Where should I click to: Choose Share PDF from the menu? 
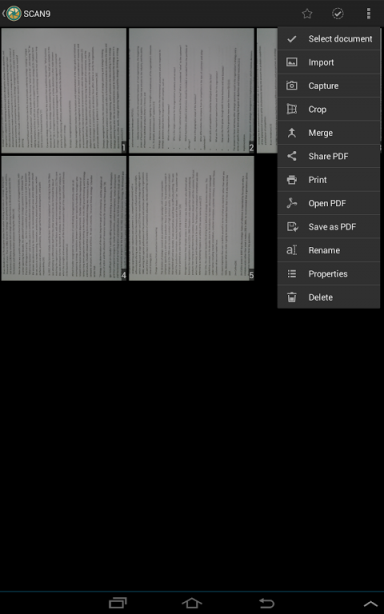pos(329,156)
